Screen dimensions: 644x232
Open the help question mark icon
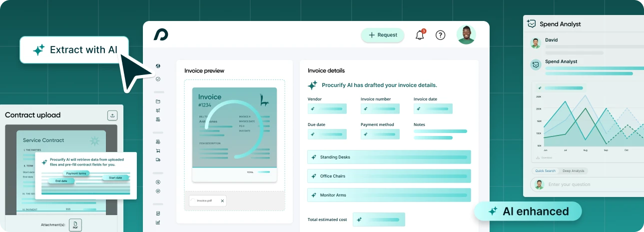[440, 35]
